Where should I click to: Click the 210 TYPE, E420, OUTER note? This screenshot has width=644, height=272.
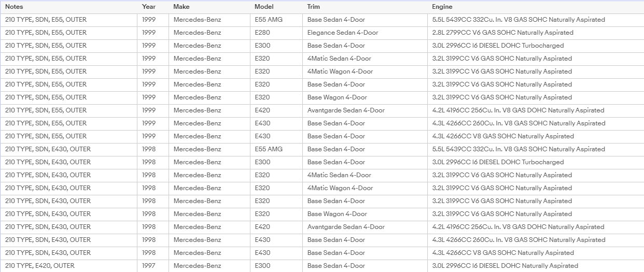[68, 266]
